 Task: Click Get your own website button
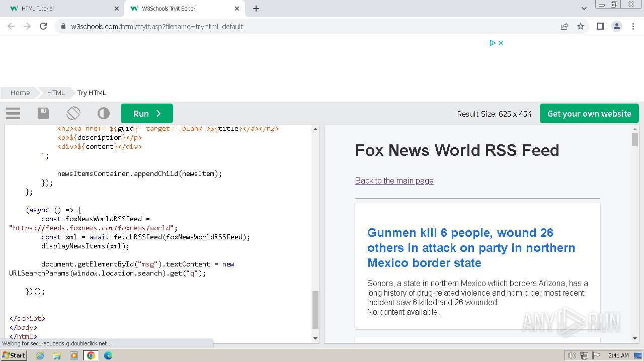point(589,114)
